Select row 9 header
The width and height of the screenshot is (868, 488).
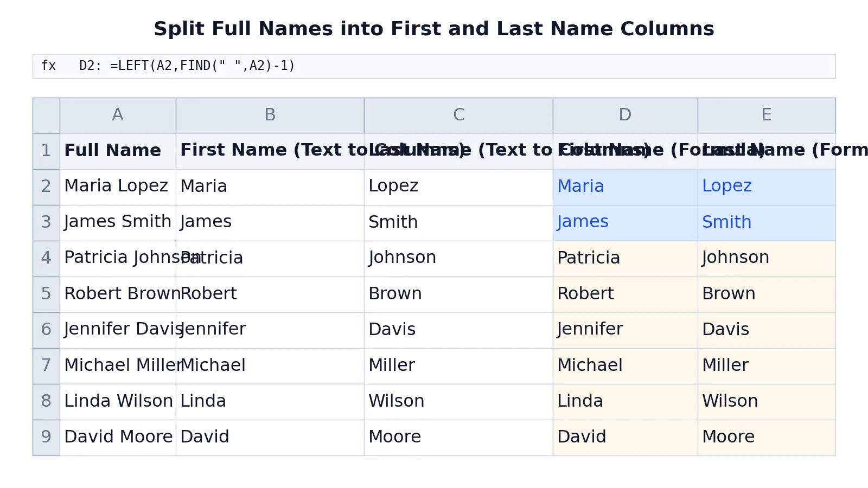[46, 438]
